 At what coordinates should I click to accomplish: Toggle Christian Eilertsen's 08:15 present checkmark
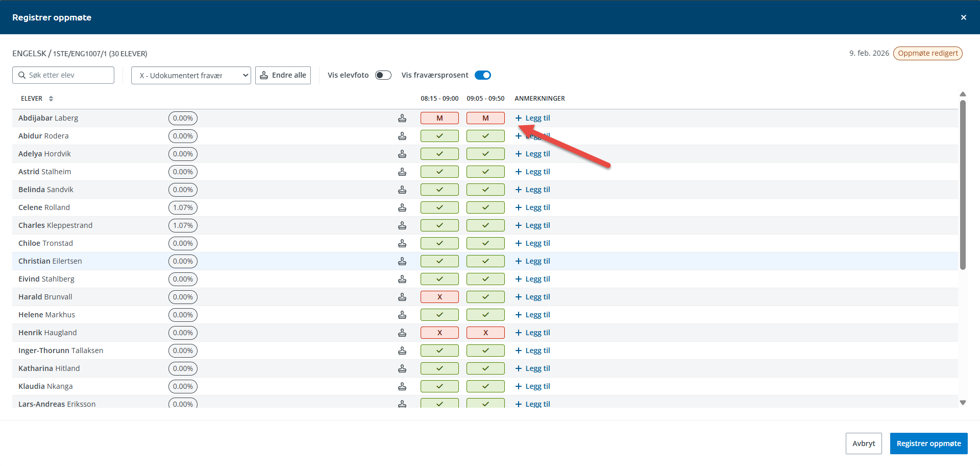point(439,261)
